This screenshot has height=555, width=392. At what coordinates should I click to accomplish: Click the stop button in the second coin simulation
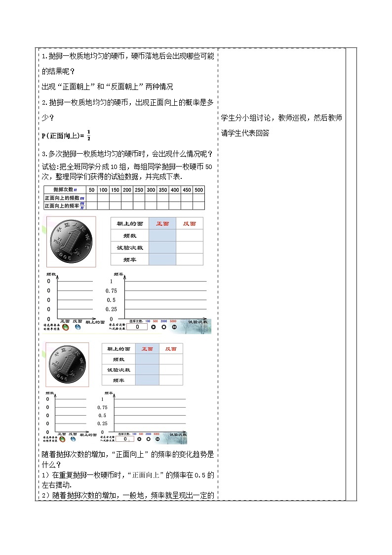[x=149, y=439]
